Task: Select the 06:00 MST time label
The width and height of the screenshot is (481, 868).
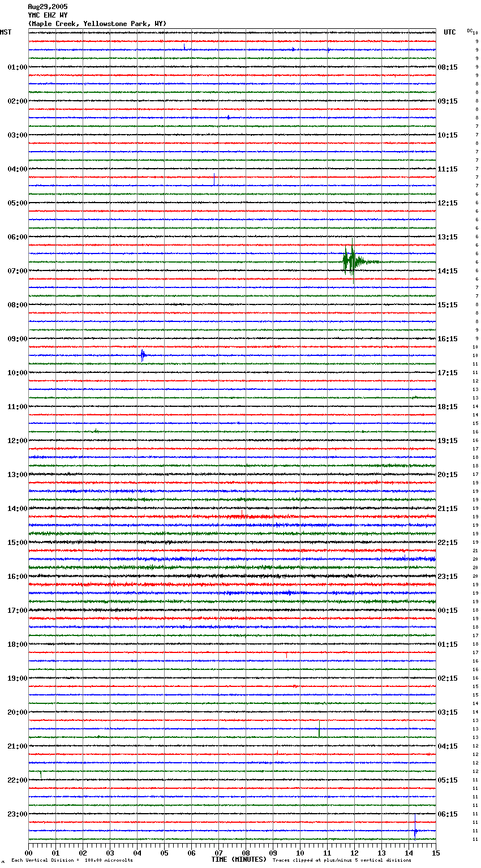Action: click(x=17, y=237)
